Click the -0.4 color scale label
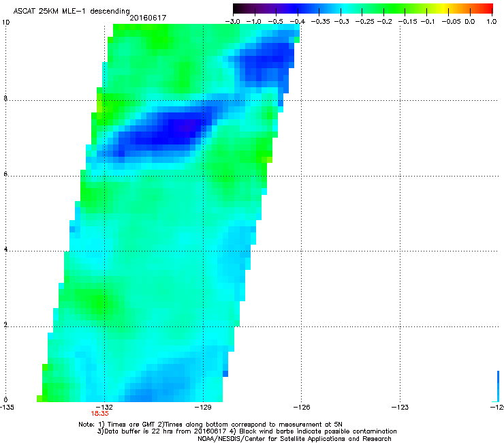Viewport: 504px width, 443px height. 298,22
